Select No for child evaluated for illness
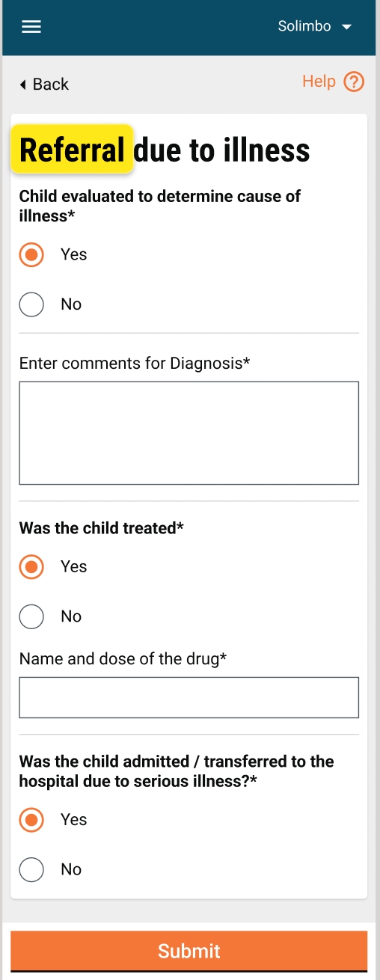The image size is (380, 980). coord(31,304)
